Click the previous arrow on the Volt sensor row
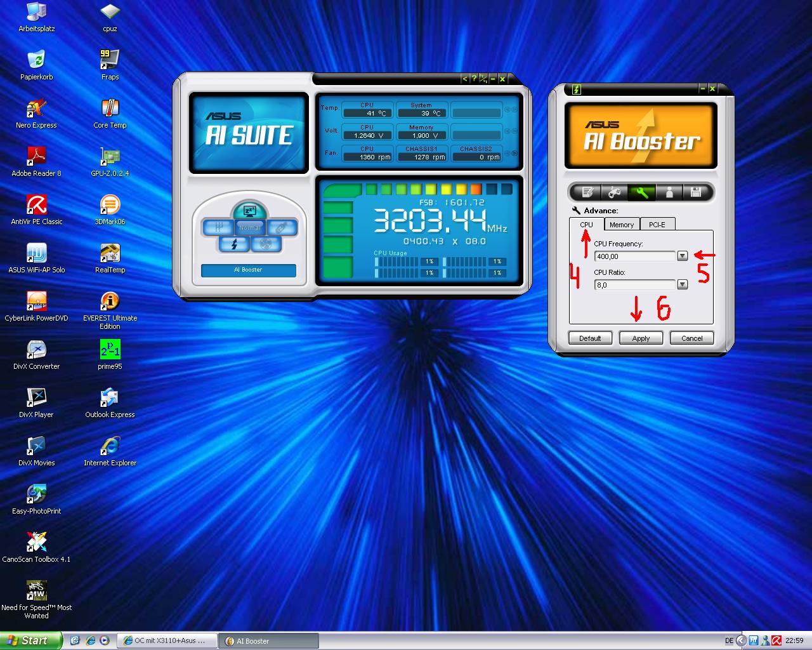The image size is (812, 650). coord(507,131)
